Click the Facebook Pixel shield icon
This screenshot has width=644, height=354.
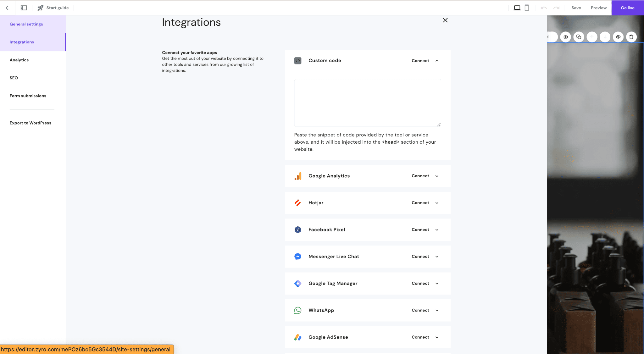pos(298,229)
